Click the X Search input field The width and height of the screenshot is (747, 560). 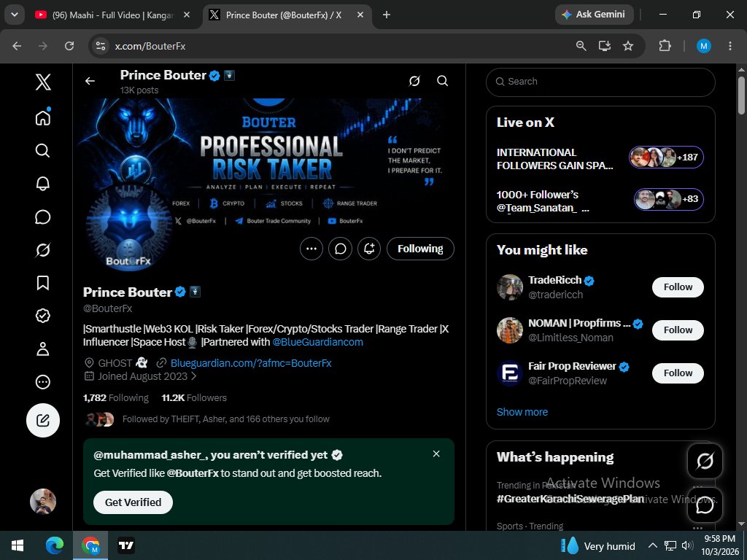600,82
